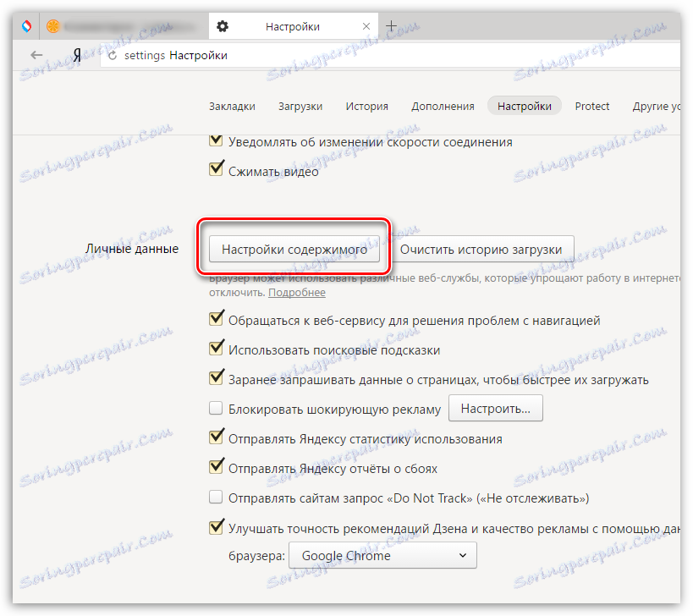Click the Личные данные section label
The width and height of the screenshot is (693, 616).
point(132,249)
